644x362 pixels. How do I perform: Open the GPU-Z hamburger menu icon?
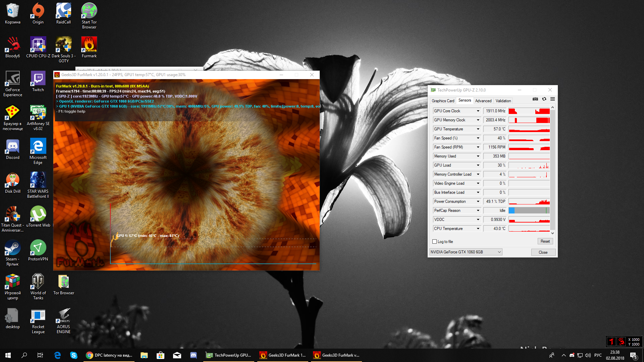[552, 99]
